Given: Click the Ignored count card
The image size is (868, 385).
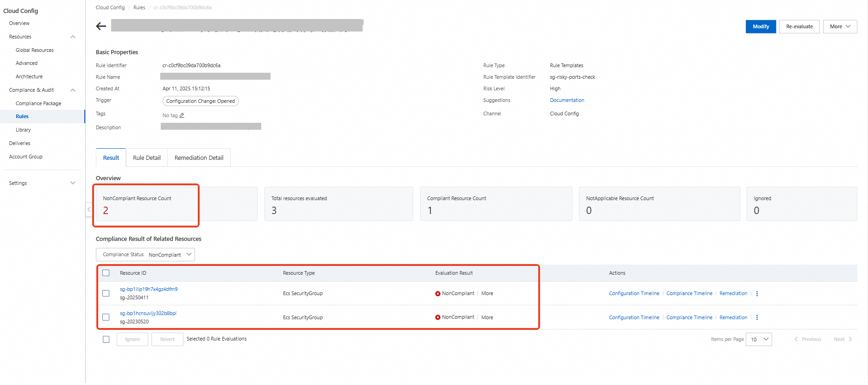Looking at the screenshot, I should [802, 204].
